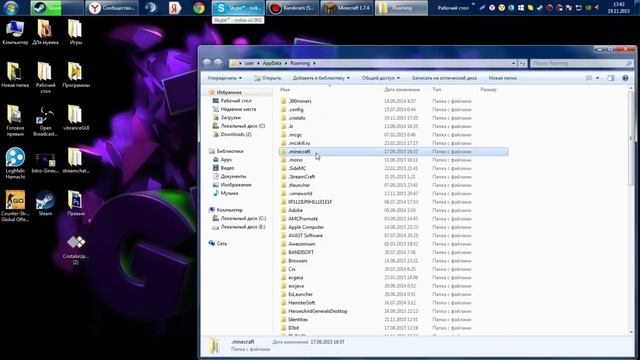This screenshot has height=360, width=640.
Task: Open the Упорядочить dropdown menu
Action: [224, 78]
